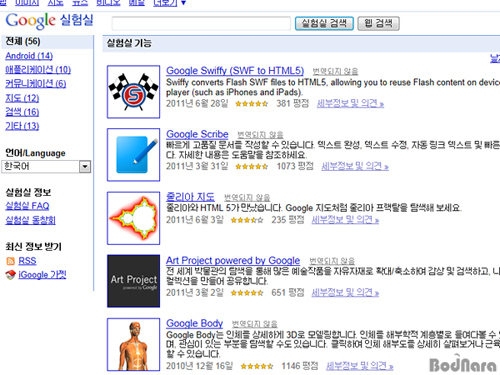Image resolution: width=500 pixels, height=375 pixels.
Task: Click the Google 실험실 logo
Action: pos(49,21)
